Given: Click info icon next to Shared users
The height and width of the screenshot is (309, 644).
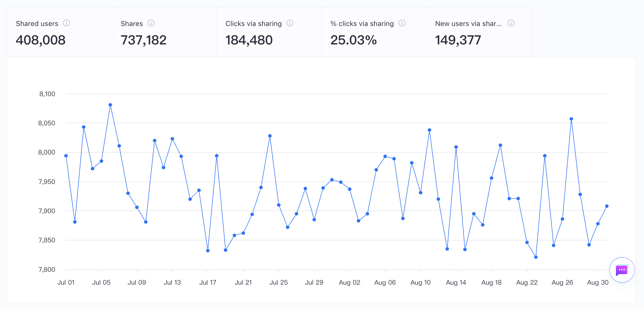Looking at the screenshot, I should point(66,23).
